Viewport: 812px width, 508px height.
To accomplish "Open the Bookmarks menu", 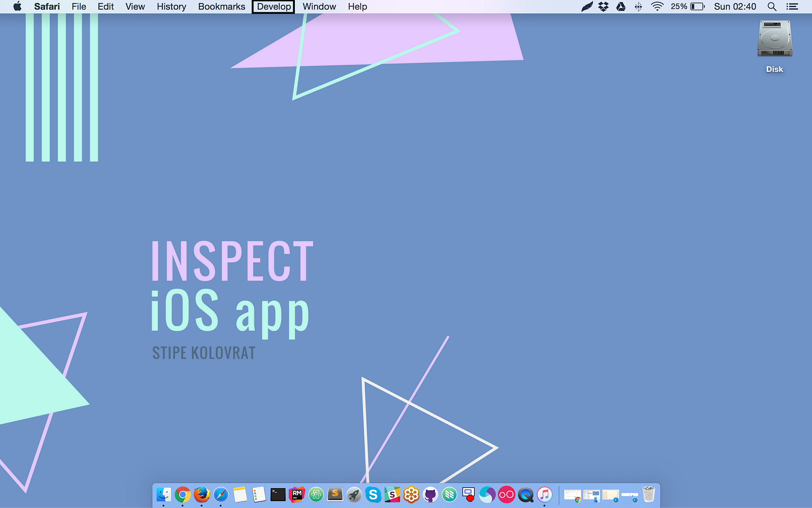I will pos(222,7).
